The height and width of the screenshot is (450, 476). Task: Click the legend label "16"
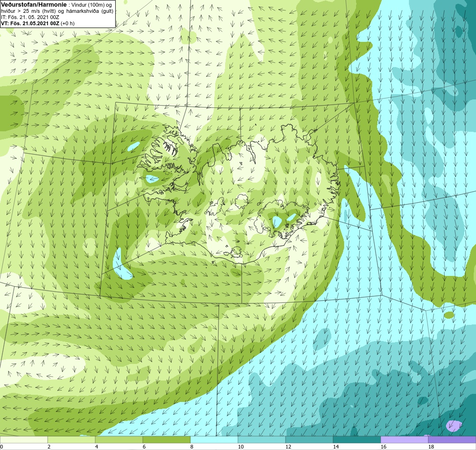click(x=383, y=447)
